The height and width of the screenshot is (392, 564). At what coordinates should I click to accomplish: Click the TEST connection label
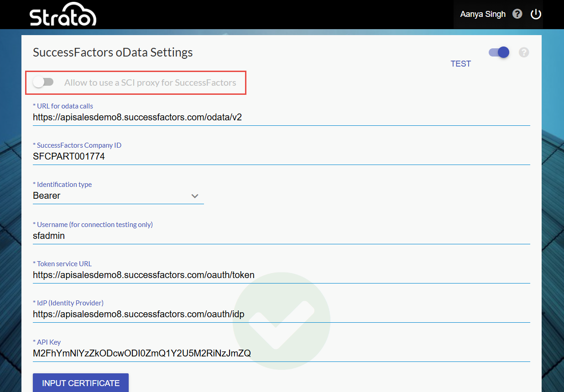pyautogui.click(x=460, y=64)
